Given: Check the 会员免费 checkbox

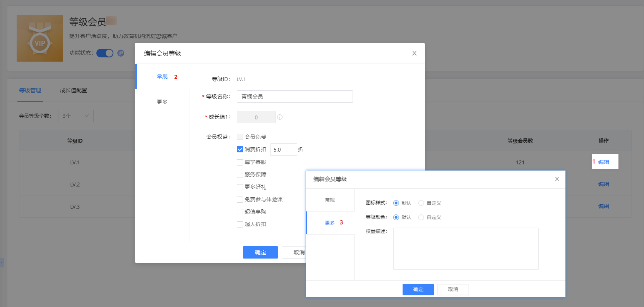Looking at the screenshot, I should [240, 137].
